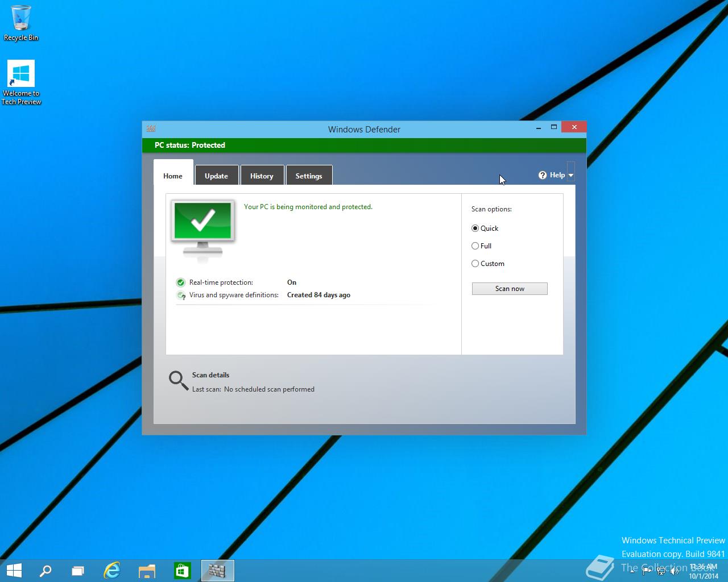The width and height of the screenshot is (728, 582).
Task: Click the 'Scan details' heading
Action: [x=210, y=375]
